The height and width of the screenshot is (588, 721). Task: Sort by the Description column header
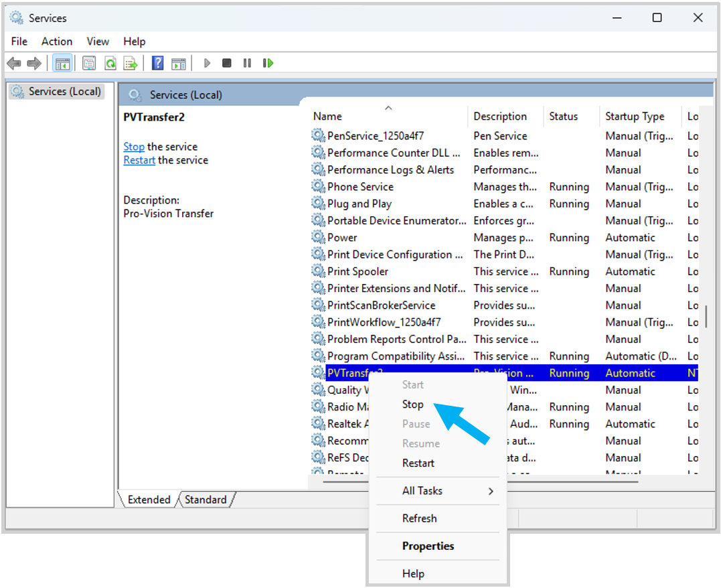coord(505,117)
